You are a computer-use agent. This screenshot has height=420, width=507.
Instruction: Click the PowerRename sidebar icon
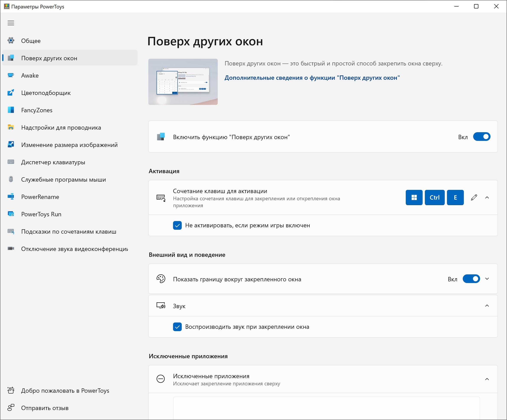pos(11,197)
